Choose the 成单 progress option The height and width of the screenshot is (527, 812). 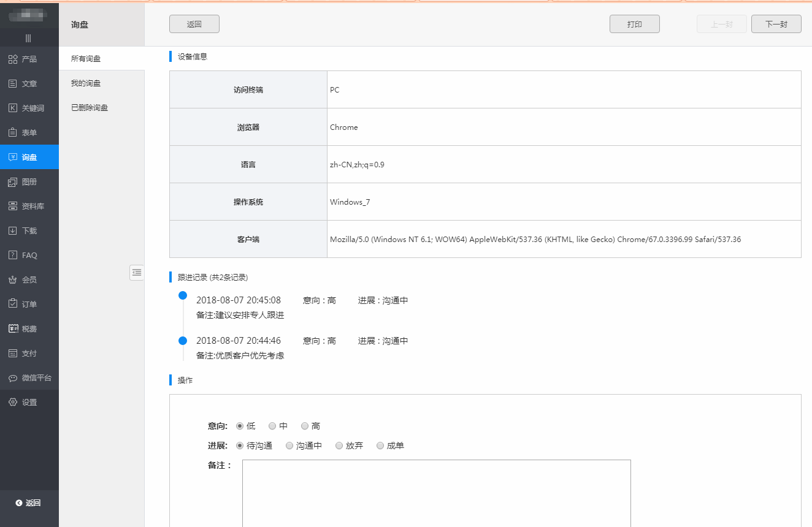click(x=380, y=445)
